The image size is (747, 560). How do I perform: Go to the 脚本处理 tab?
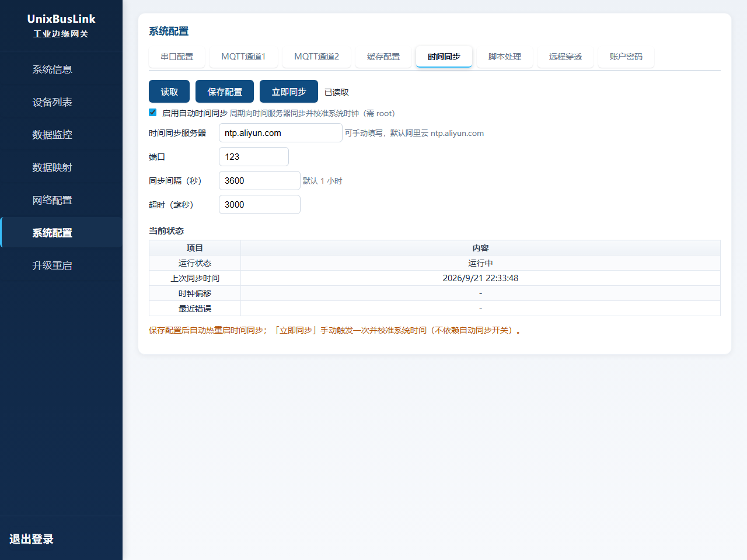point(505,57)
